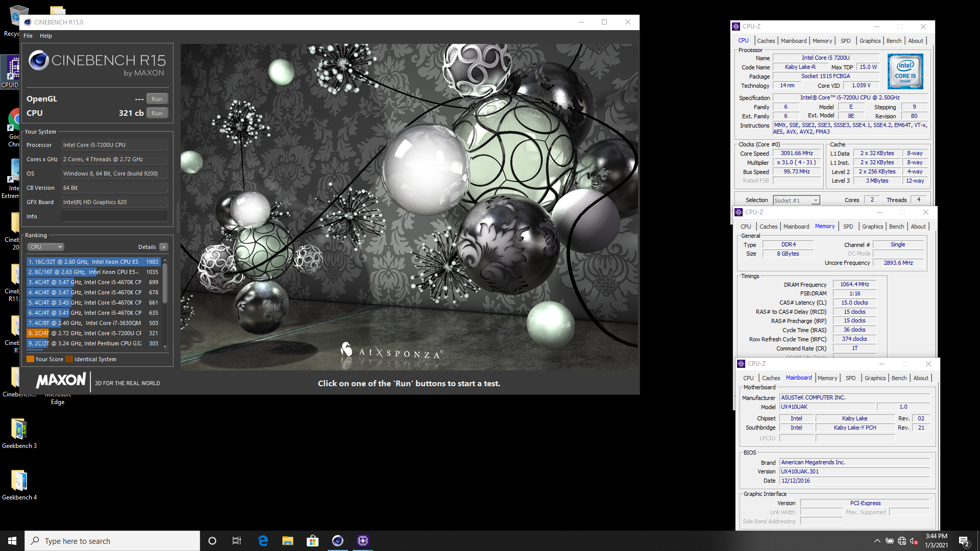
Task: Click the AIXSPONZA logo in render view
Action: click(x=391, y=350)
